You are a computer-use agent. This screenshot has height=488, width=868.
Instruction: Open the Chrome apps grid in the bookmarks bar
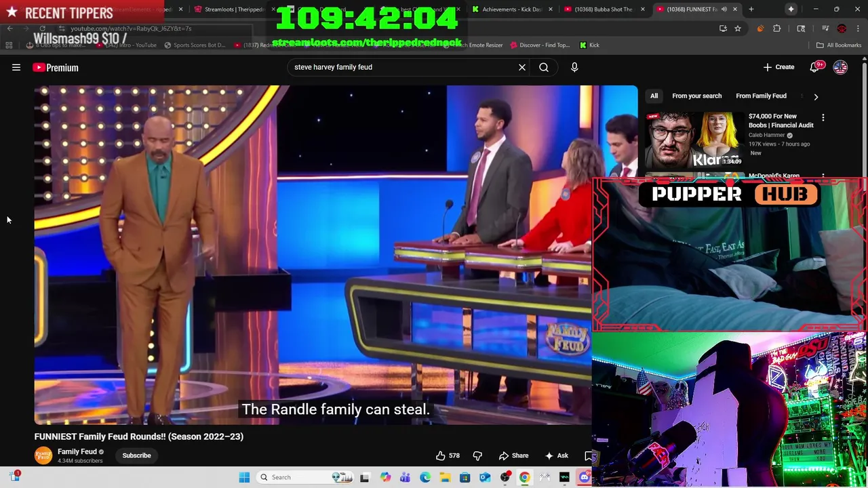[x=9, y=45]
